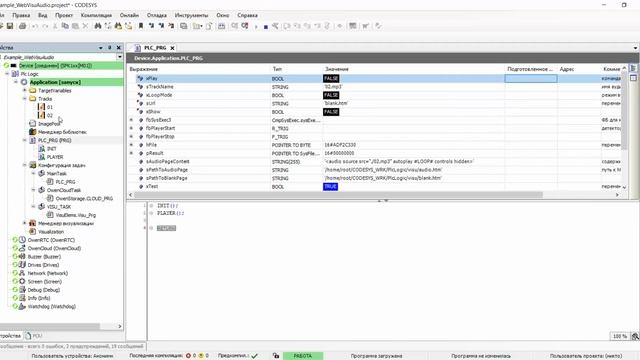
Task: Click the variable table horizontal scrollbar
Action: (x=338, y=195)
